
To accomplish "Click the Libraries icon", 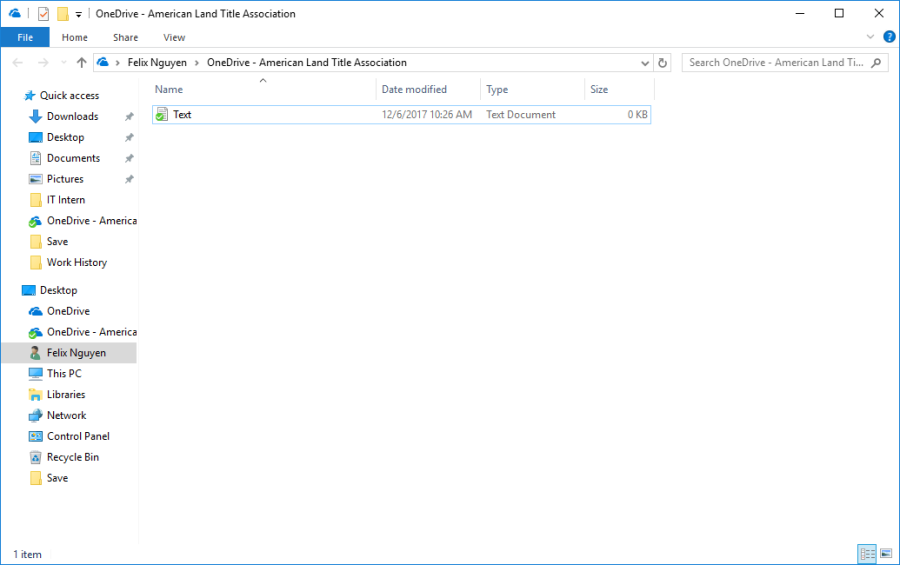I will pos(36,394).
